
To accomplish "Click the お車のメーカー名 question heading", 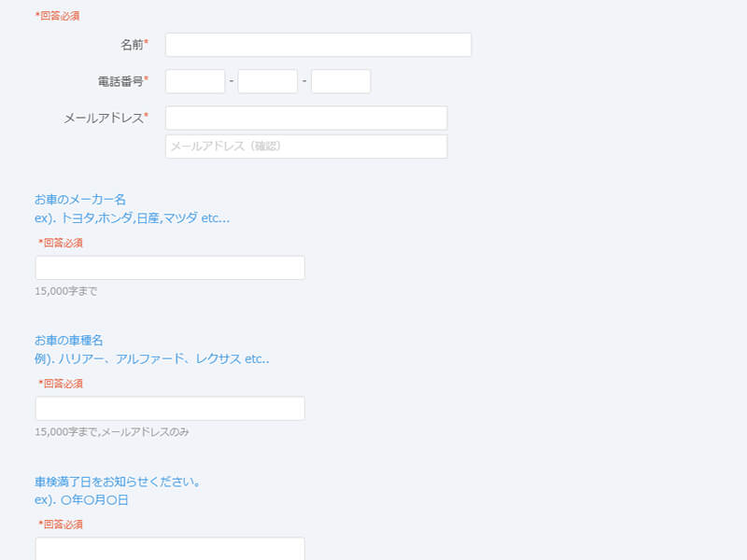I will (80, 199).
